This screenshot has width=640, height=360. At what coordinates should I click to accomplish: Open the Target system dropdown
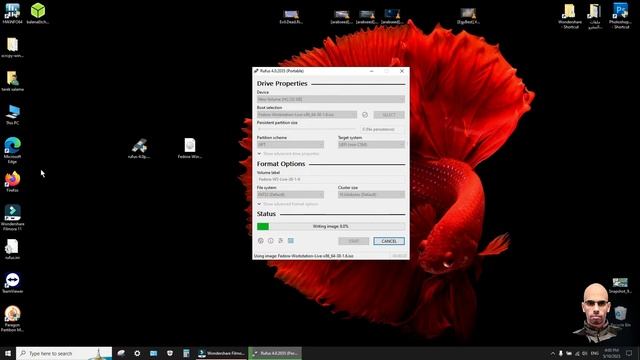pos(371,144)
